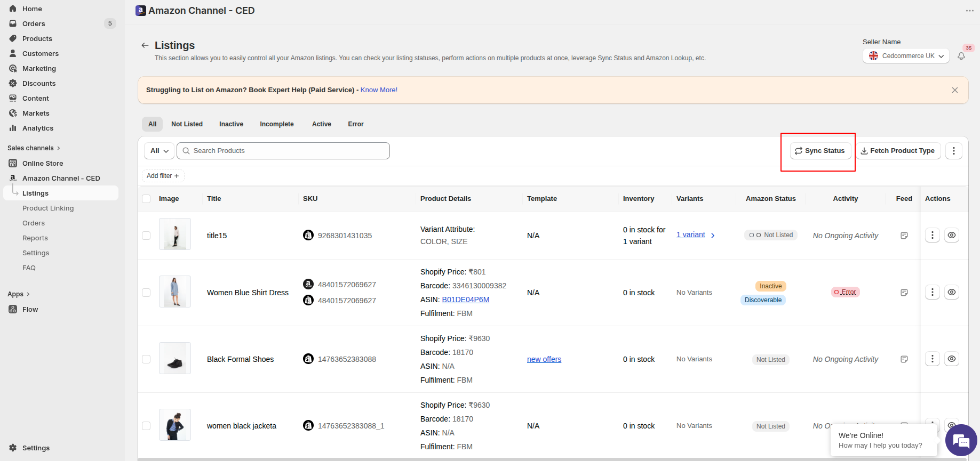The width and height of the screenshot is (980, 461).
Task: Open Online Store sales channel
Action: (43, 163)
